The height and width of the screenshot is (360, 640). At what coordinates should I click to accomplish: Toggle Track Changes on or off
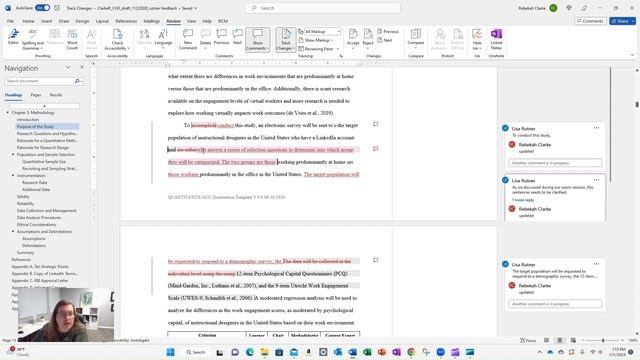pos(286,40)
